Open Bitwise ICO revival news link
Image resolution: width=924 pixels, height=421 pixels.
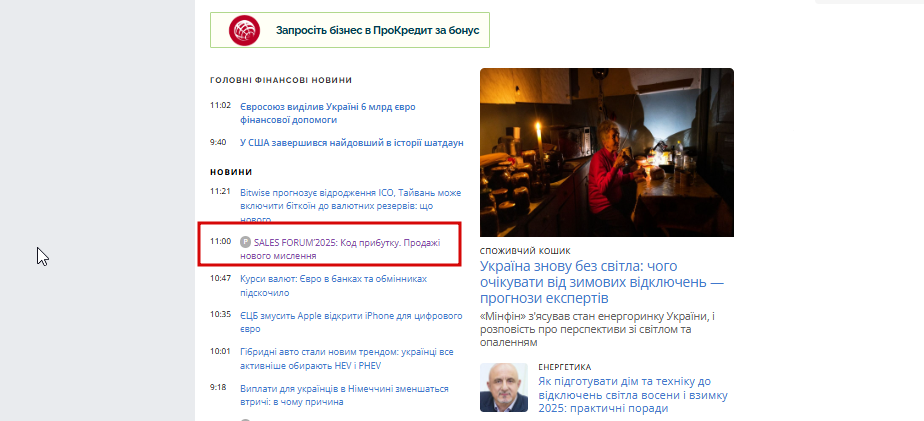pyautogui.click(x=351, y=206)
